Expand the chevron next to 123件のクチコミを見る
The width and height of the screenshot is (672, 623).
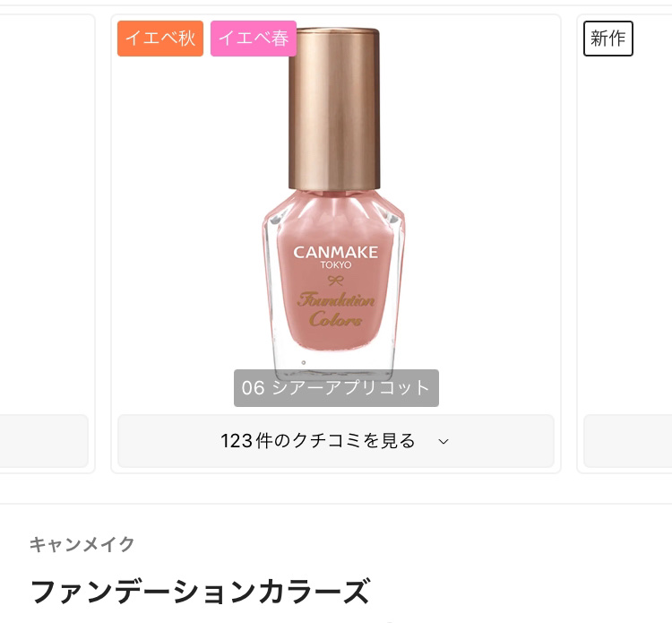[x=444, y=441]
